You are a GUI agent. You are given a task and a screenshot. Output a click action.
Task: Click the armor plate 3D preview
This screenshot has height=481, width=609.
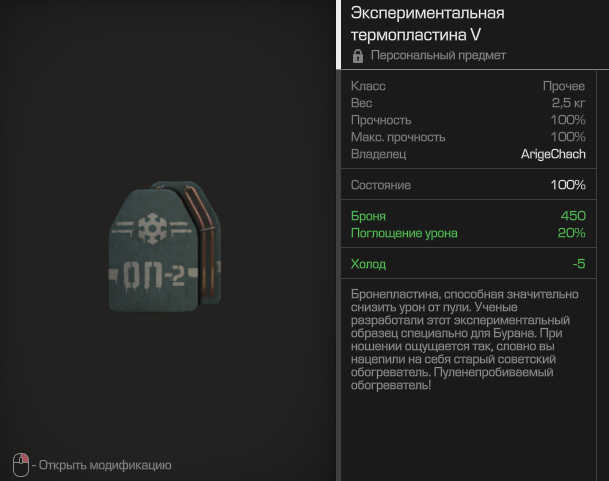(165, 246)
